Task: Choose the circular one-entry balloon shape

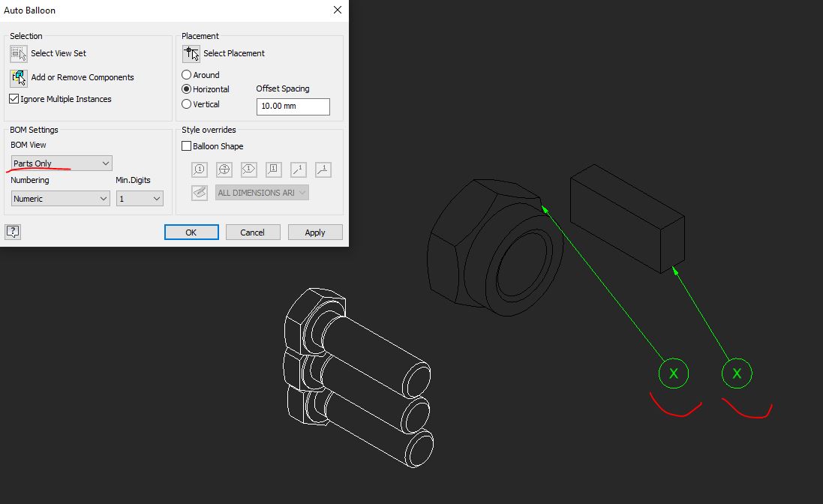Action: pos(199,169)
